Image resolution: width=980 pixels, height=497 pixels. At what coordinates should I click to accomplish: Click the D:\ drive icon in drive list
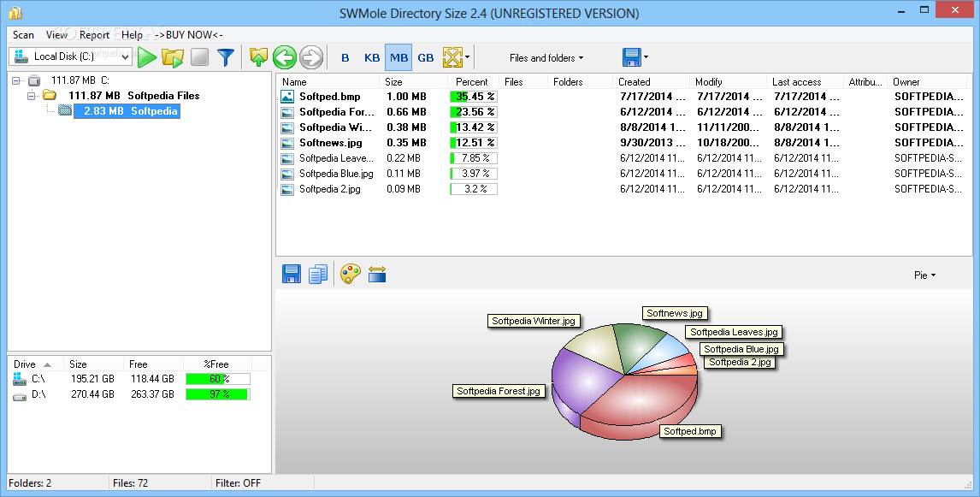click(x=20, y=394)
